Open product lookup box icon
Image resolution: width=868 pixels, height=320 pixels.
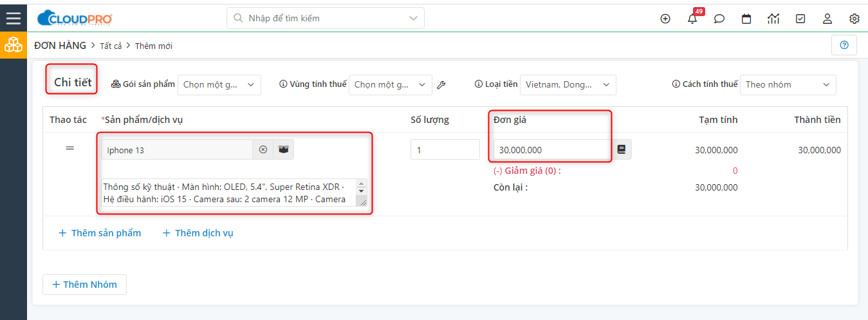coord(283,150)
